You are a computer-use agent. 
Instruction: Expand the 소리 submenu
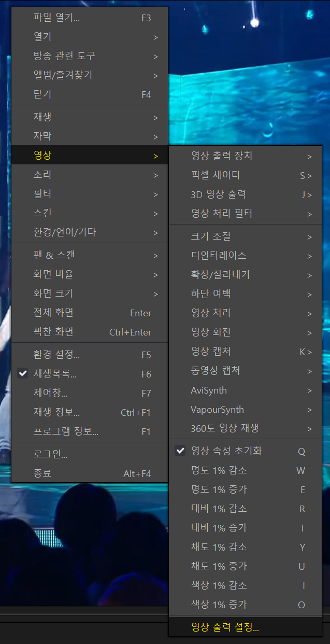90,175
